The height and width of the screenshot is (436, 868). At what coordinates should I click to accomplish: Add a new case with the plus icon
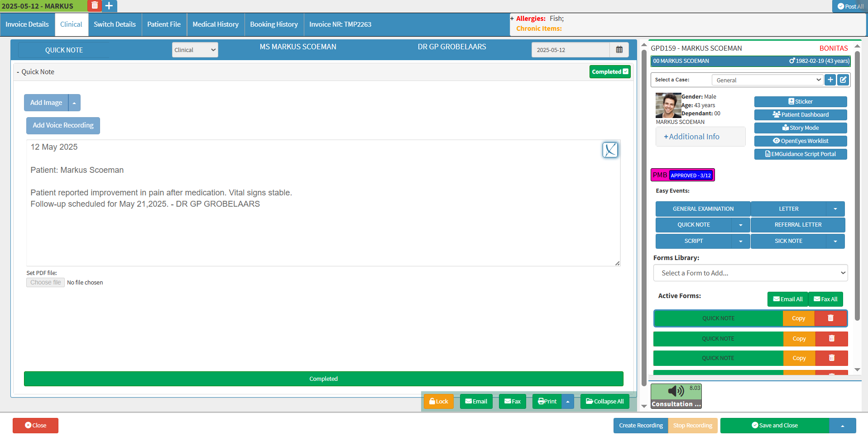tap(830, 80)
